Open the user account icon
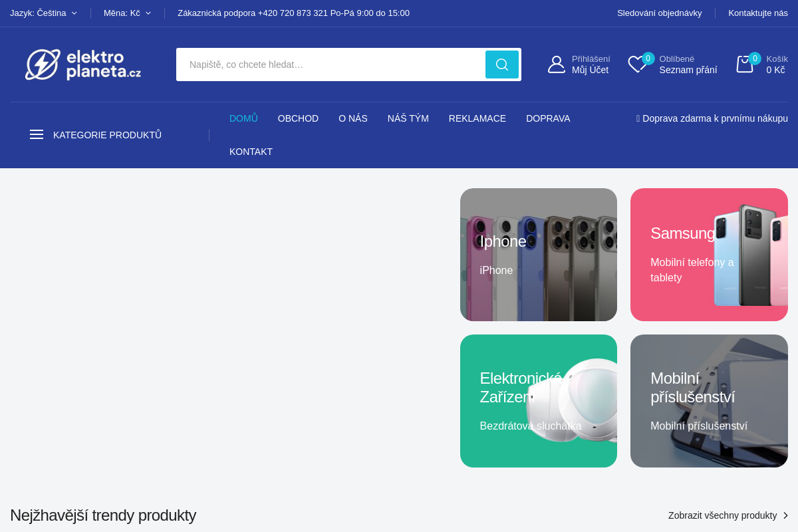This screenshot has height=532, width=798. (557, 65)
